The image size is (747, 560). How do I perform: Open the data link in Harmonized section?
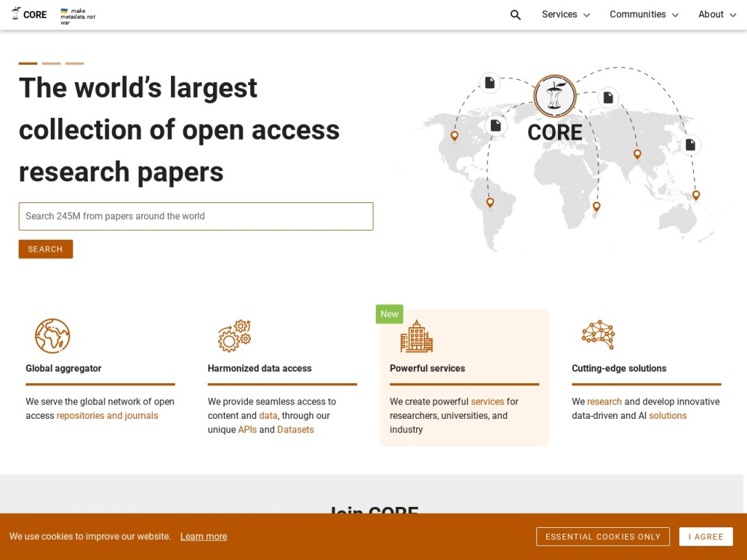[x=268, y=416]
